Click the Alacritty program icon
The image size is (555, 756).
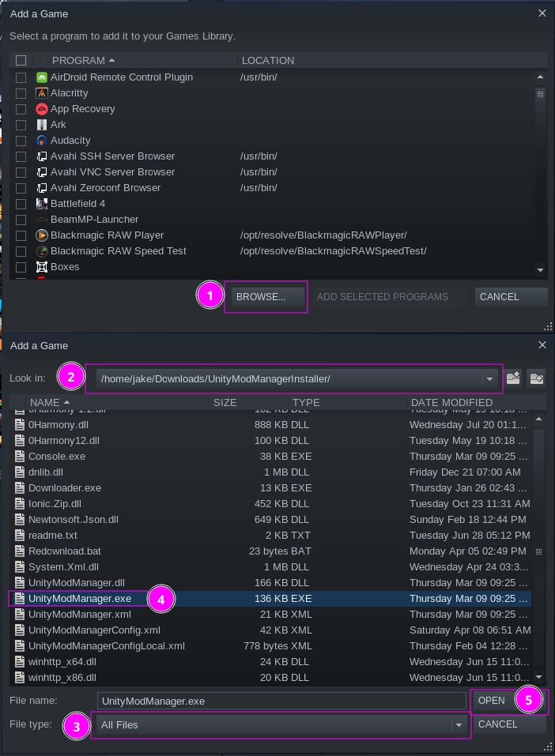click(x=42, y=93)
